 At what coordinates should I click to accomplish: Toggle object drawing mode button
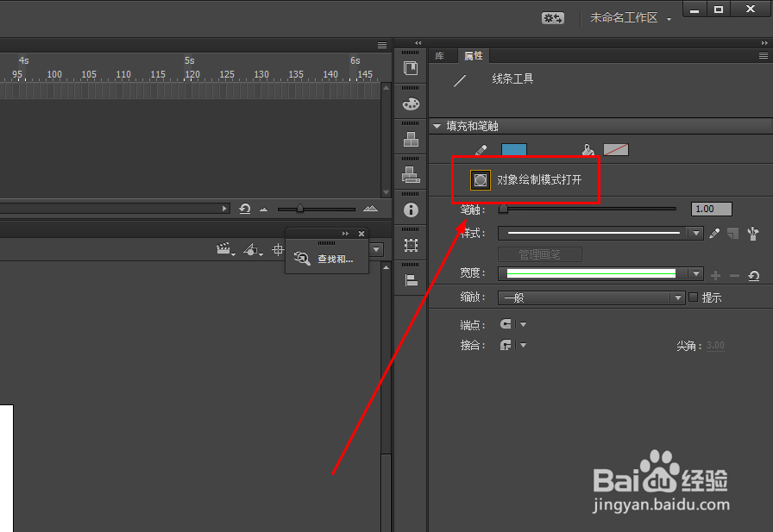pos(481,180)
